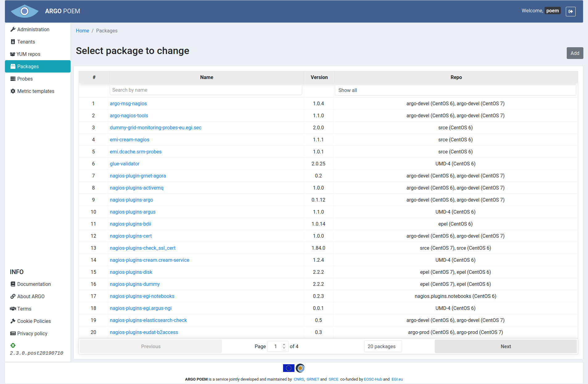
Task: Click the ARGO eye logo
Action: coord(24,11)
